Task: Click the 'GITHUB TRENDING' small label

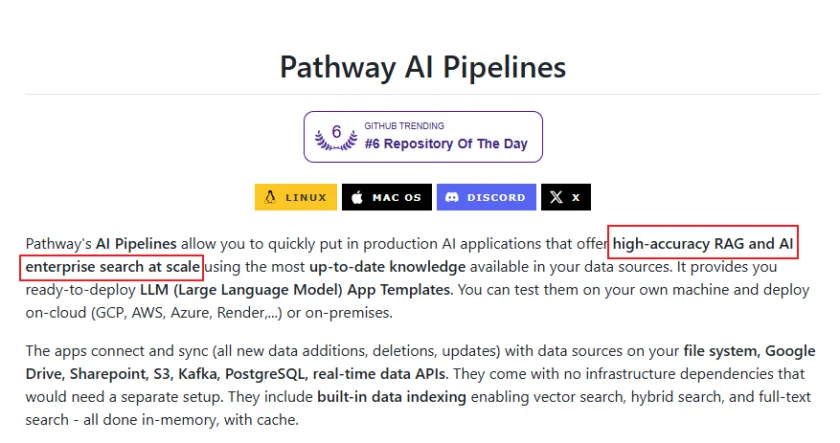Action: coord(404,126)
